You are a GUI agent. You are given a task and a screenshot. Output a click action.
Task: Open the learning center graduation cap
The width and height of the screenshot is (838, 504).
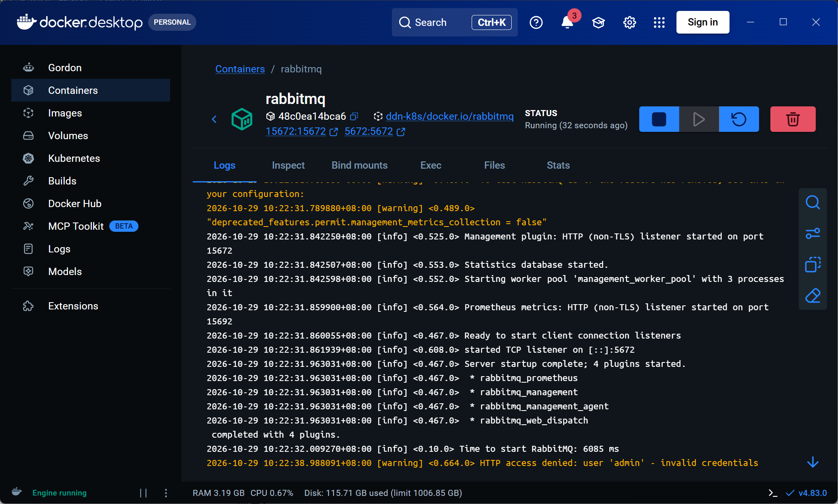[598, 22]
